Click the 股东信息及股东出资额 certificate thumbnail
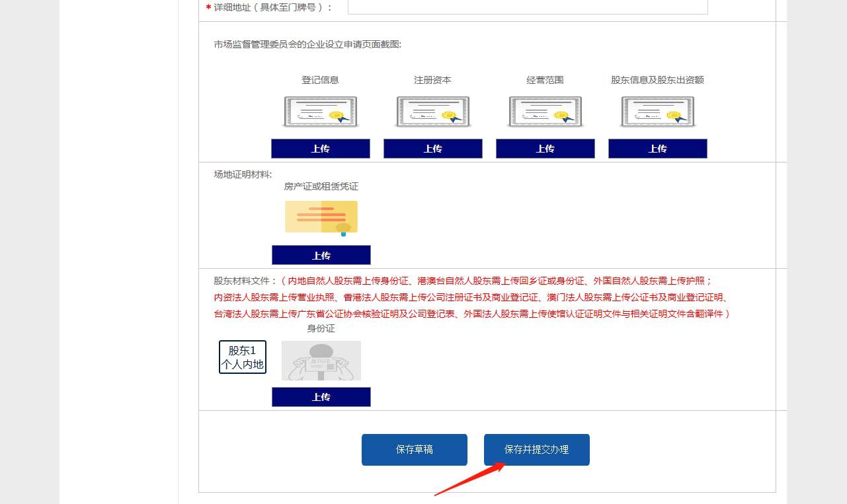This screenshot has height=504, width=847. coord(658,112)
